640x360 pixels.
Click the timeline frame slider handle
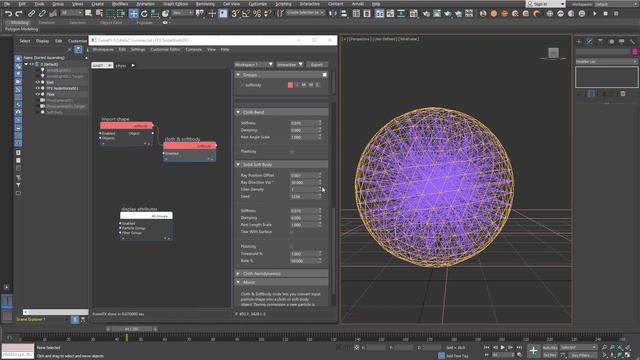pos(132,329)
